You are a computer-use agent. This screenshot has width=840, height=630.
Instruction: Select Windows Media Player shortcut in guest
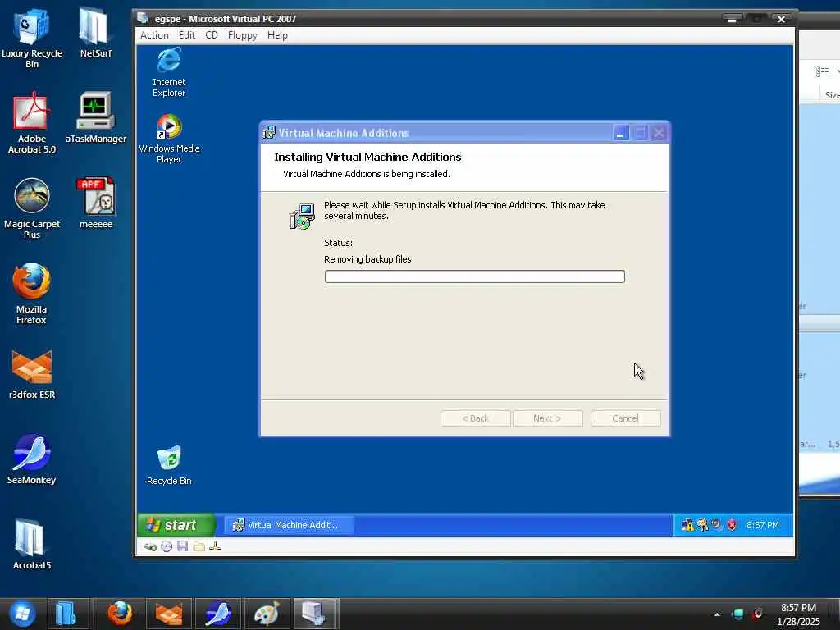point(169,139)
